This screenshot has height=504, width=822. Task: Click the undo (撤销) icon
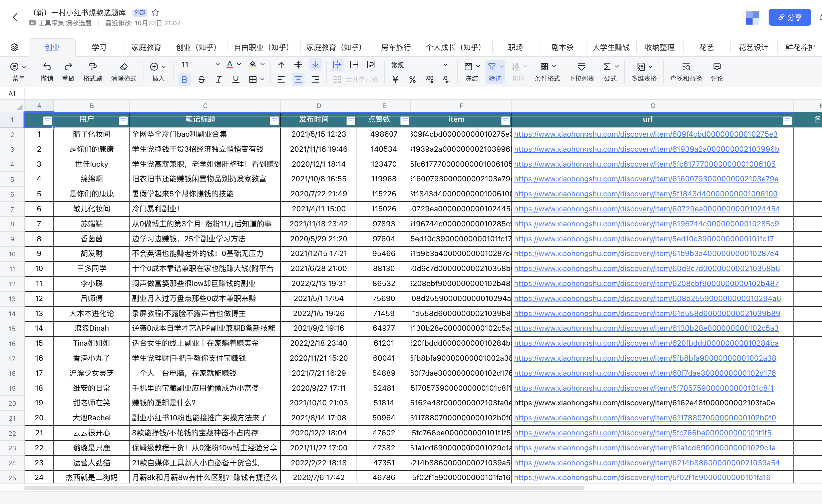[x=47, y=67]
